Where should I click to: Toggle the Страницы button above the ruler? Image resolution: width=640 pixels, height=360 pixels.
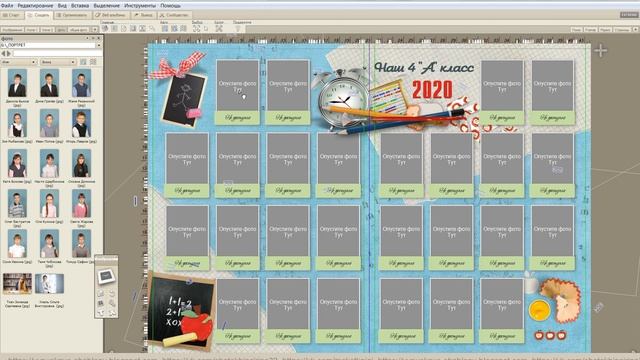tap(622, 30)
